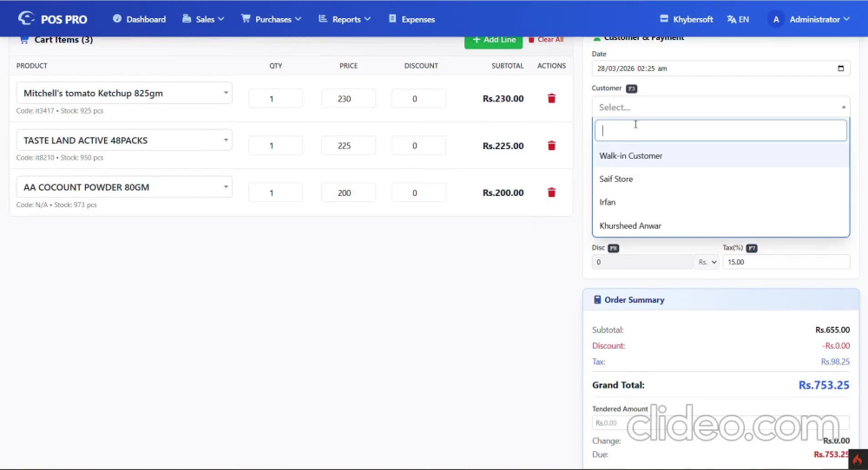Click the Tendered Amount field

tap(720, 423)
